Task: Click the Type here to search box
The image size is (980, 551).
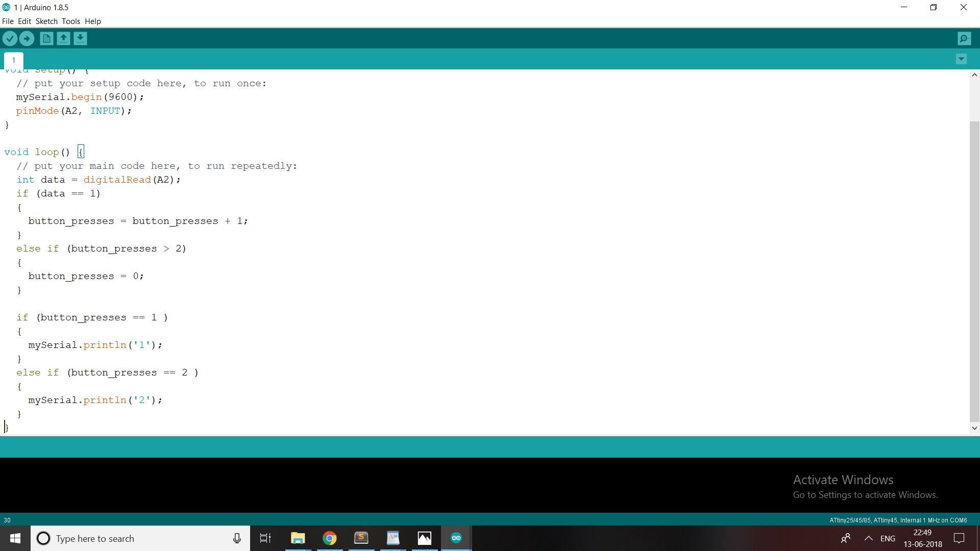Action: [140, 538]
